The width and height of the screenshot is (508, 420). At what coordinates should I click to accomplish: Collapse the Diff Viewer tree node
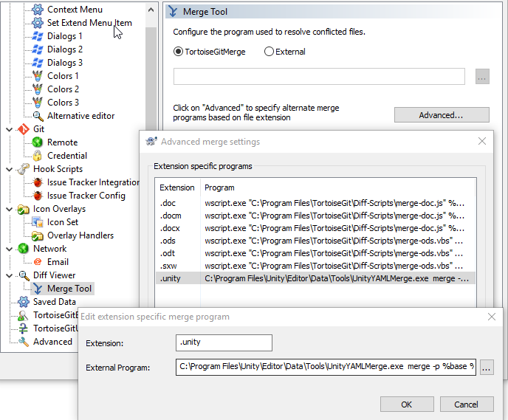(x=10, y=275)
